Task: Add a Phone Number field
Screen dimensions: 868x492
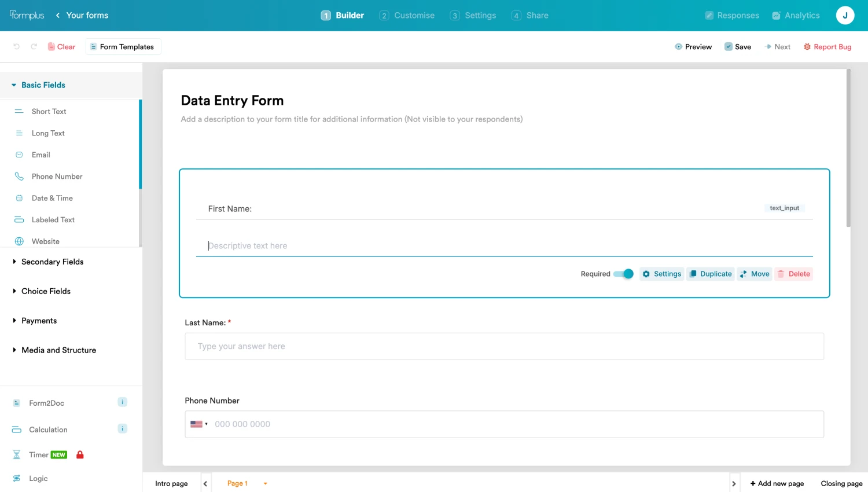Action: pyautogui.click(x=57, y=177)
